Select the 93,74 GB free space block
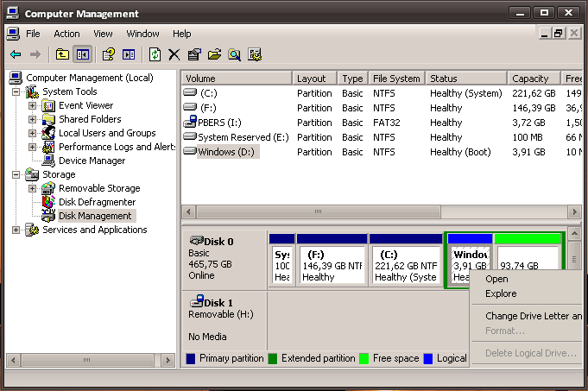The width and height of the screenshot is (588, 391). coord(528,252)
